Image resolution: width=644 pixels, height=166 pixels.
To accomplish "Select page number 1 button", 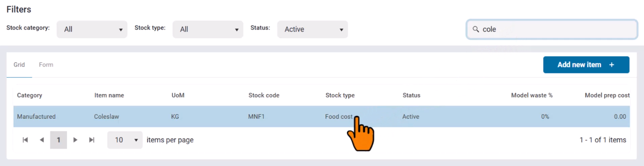I will (x=58, y=140).
